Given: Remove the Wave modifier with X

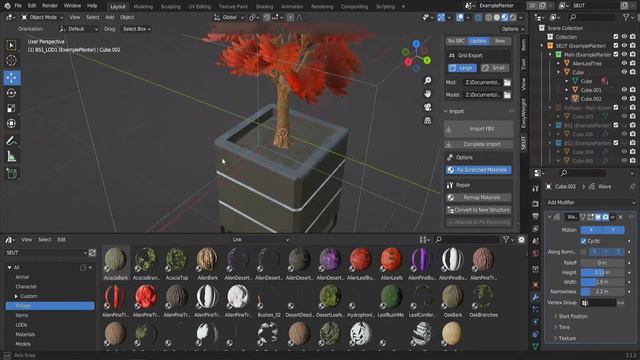Looking at the screenshot, I should pyautogui.click(x=620, y=217).
